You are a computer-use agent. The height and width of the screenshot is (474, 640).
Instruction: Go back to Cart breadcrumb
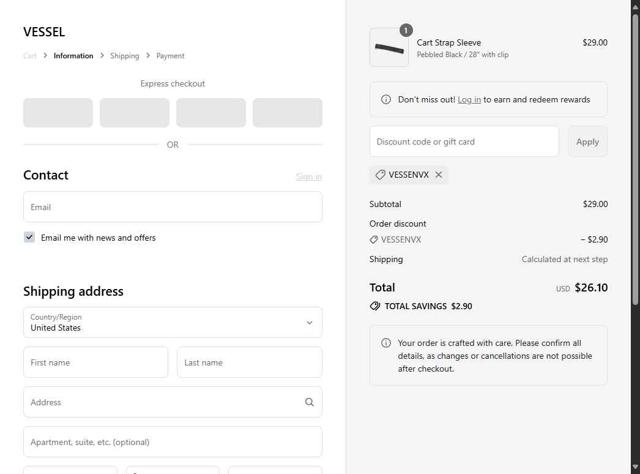pyautogui.click(x=30, y=56)
